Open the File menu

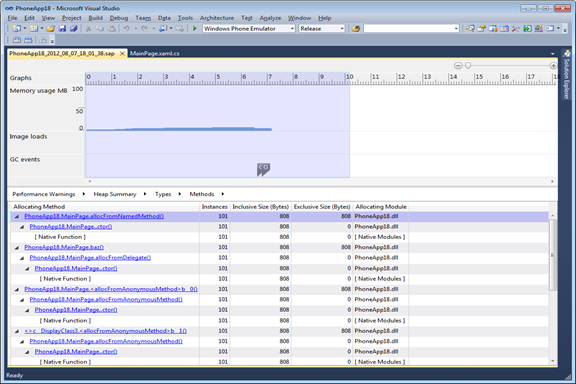tap(12, 18)
